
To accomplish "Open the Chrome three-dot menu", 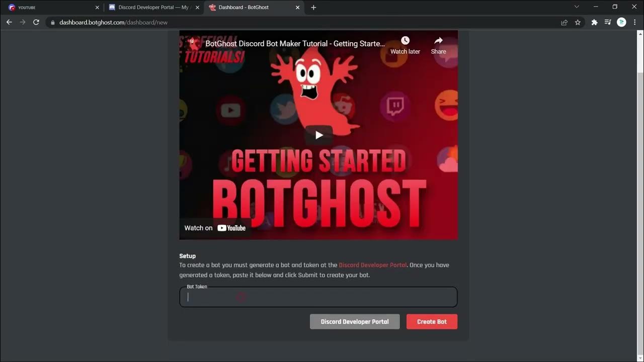I will pyautogui.click(x=635, y=22).
